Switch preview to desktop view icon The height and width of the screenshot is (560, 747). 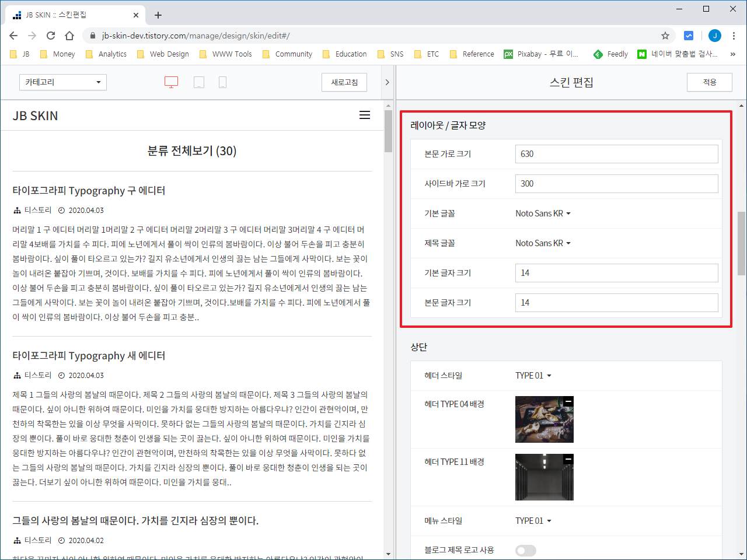pos(171,82)
